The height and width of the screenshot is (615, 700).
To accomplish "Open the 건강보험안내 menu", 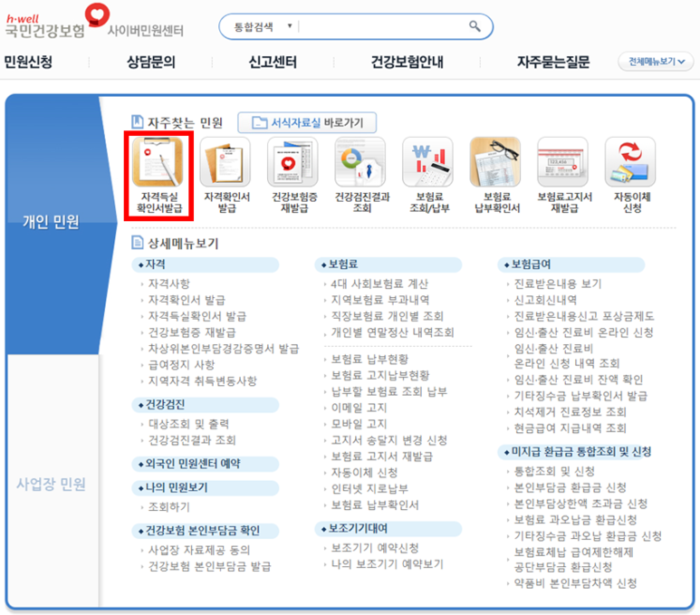I will point(408,62).
